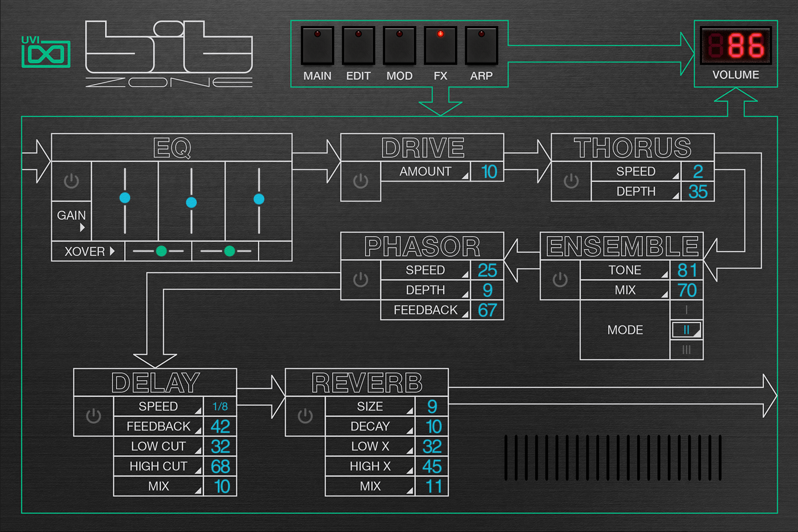The width and height of the screenshot is (798, 532).
Task: Click the Reverb HIGH X label
Action: click(x=370, y=467)
